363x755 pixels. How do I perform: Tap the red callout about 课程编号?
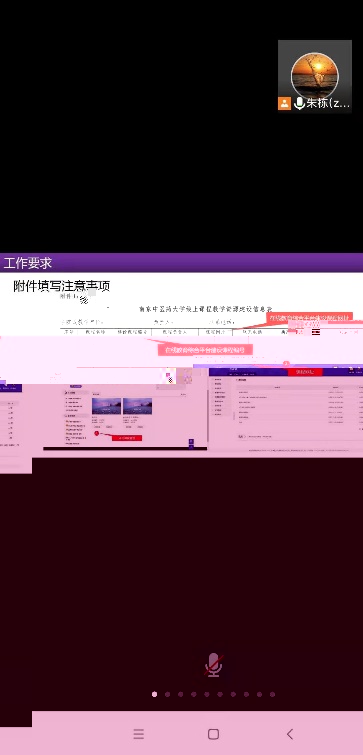coord(205,350)
